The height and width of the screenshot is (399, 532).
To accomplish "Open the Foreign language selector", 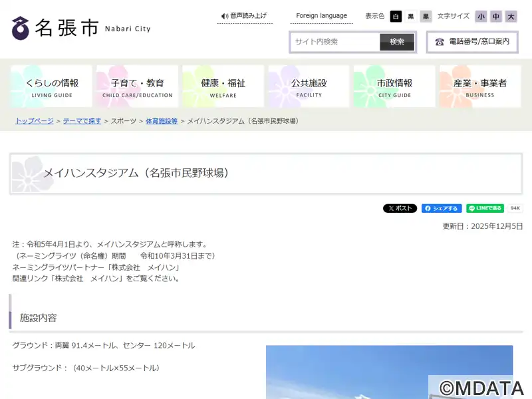I will 321,16.
